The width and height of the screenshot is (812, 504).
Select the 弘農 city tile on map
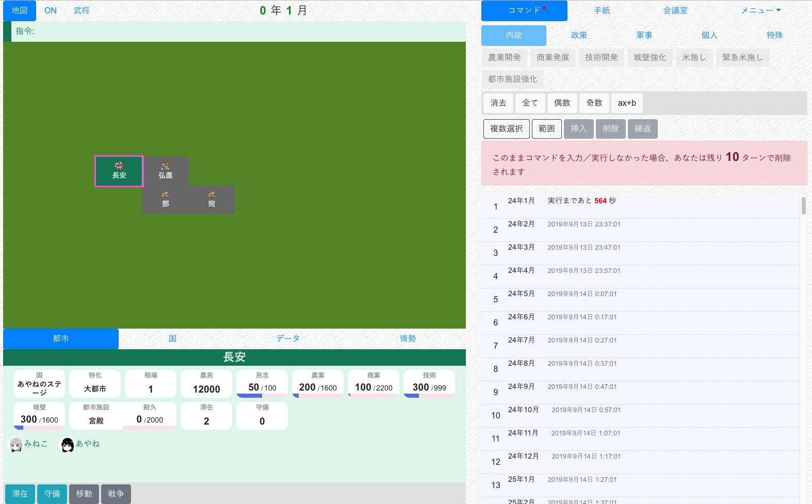tap(166, 171)
